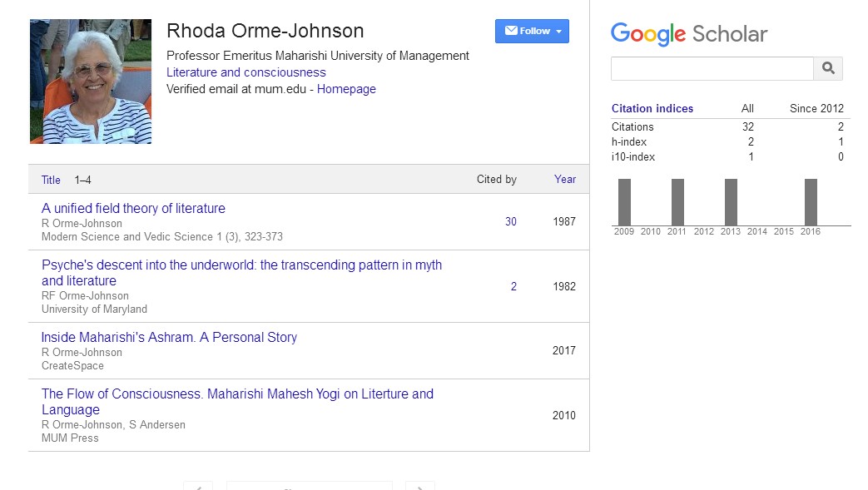The width and height of the screenshot is (868, 490).
Task: Click 'MUM Press' publisher text
Action: tap(70, 438)
